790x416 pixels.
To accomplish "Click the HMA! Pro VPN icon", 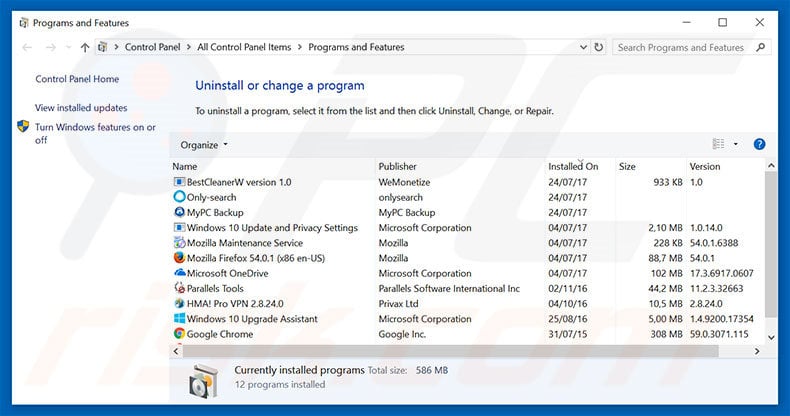I will [179, 303].
